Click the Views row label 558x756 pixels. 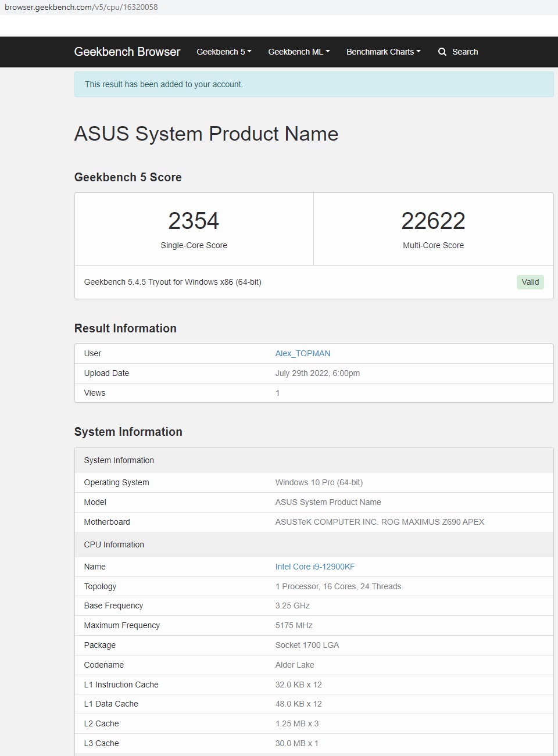[x=95, y=393]
